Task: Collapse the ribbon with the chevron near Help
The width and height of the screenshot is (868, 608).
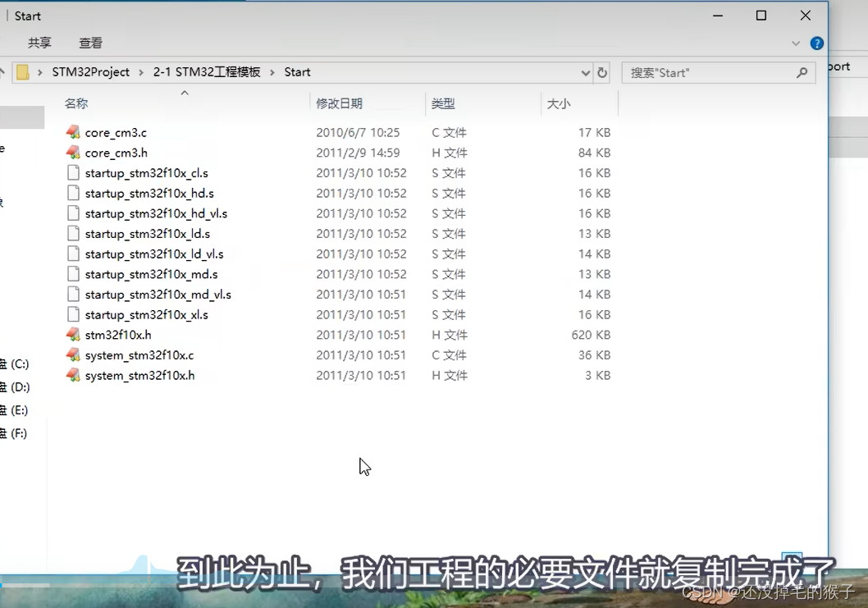Action: (x=794, y=43)
